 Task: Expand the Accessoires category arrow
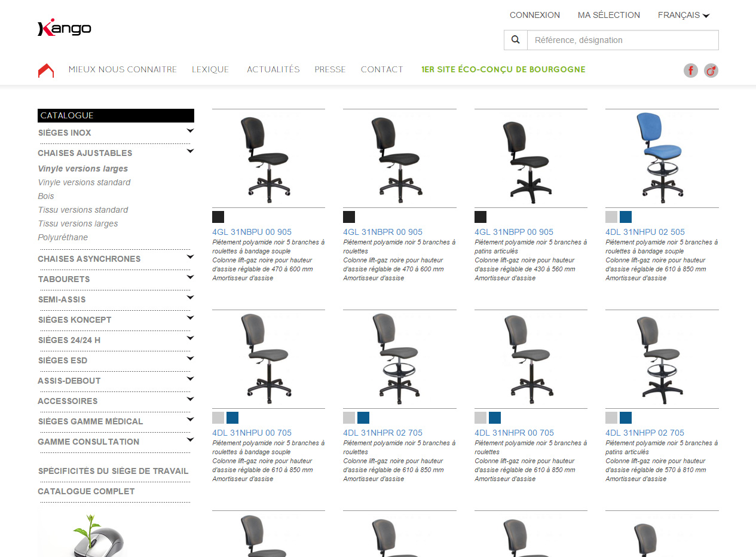click(190, 399)
